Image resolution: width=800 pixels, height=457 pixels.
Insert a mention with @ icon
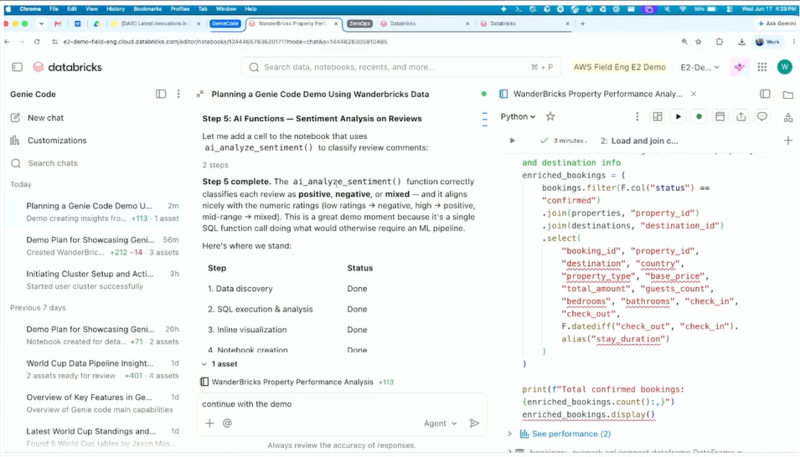tap(227, 423)
